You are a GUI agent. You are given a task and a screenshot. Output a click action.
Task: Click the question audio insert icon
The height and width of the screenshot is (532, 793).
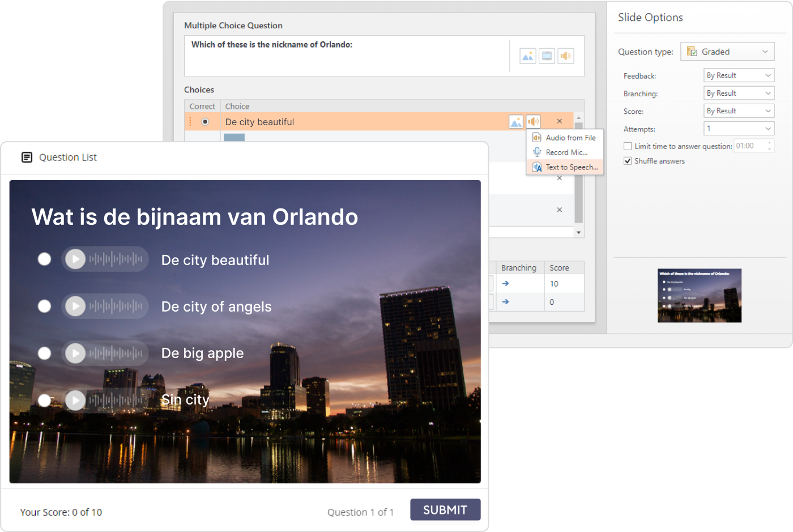[x=565, y=56]
